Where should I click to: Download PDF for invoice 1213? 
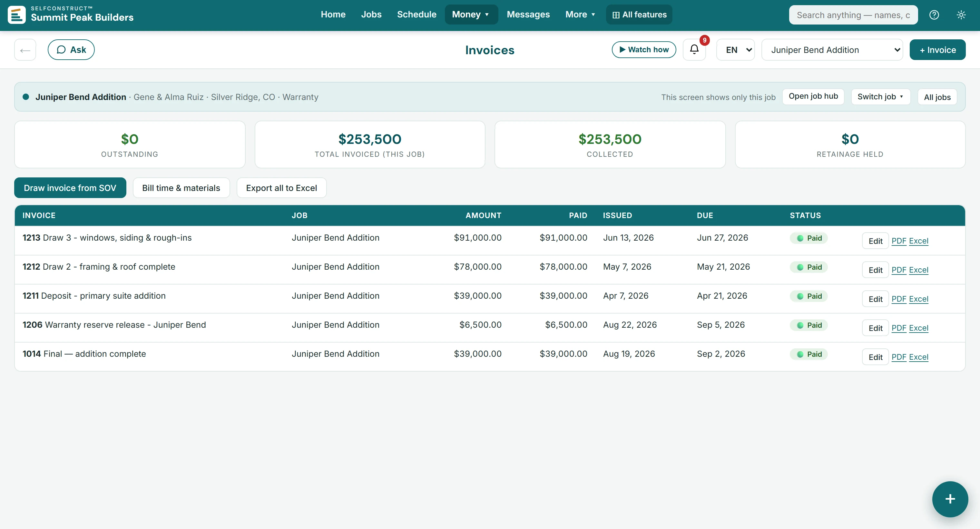pyautogui.click(x=898, y=241)
